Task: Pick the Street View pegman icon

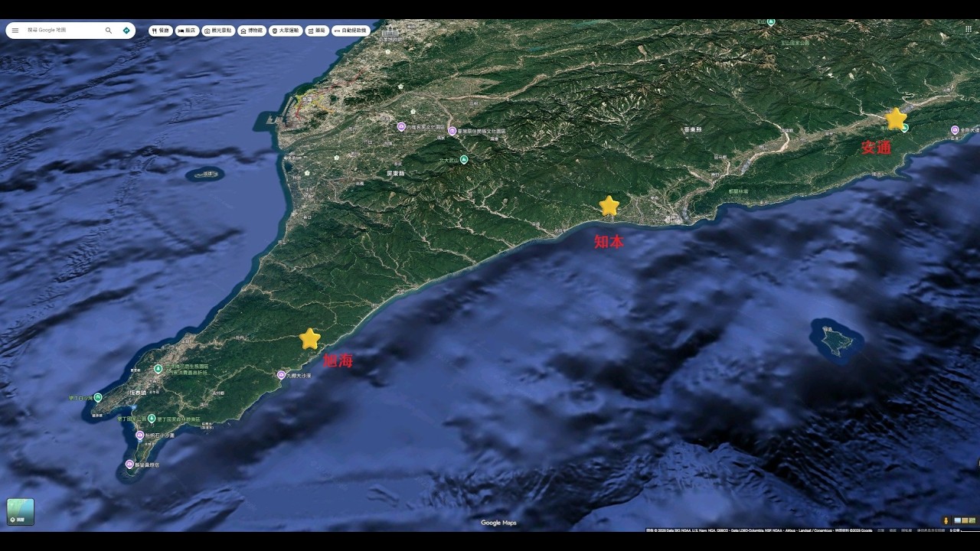Action: tap(947, 521)
